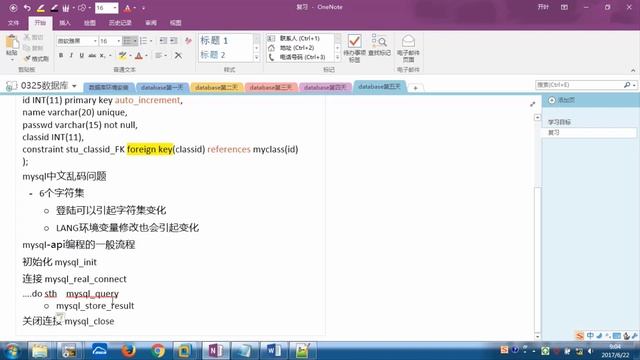Viewport: 640px width, 360px height.
Task: Open the 文件 File menu tab
Action: (13, 23)
